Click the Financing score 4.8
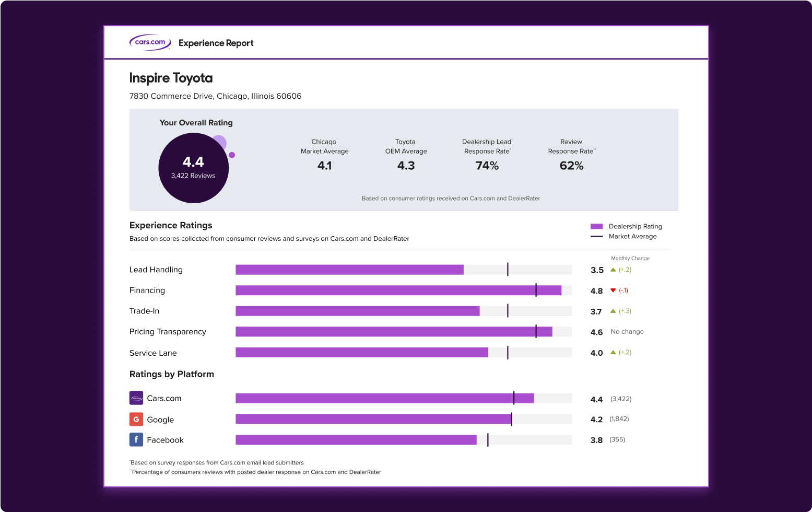Screen dimensions: 812x512 point(596,291)
